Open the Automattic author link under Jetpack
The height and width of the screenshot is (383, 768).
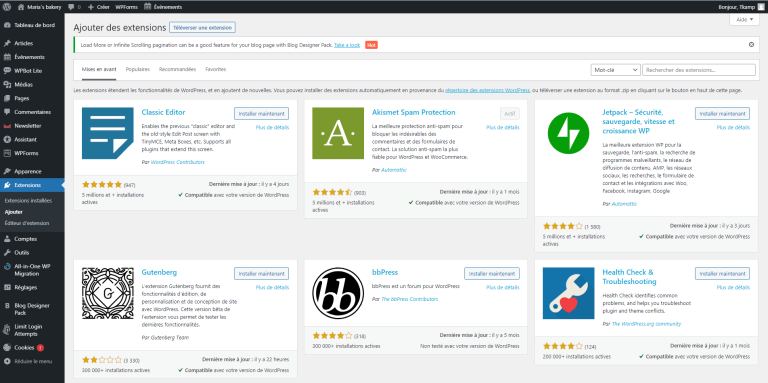tap(624, 204)
